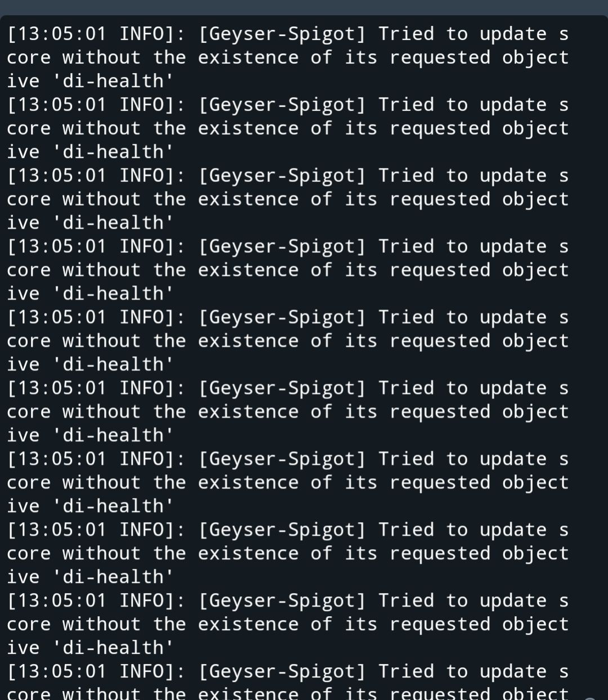Click the word core in ninth log entry
Image resolution: width=608 pixels, height=700 pixels.
point(28,625)
